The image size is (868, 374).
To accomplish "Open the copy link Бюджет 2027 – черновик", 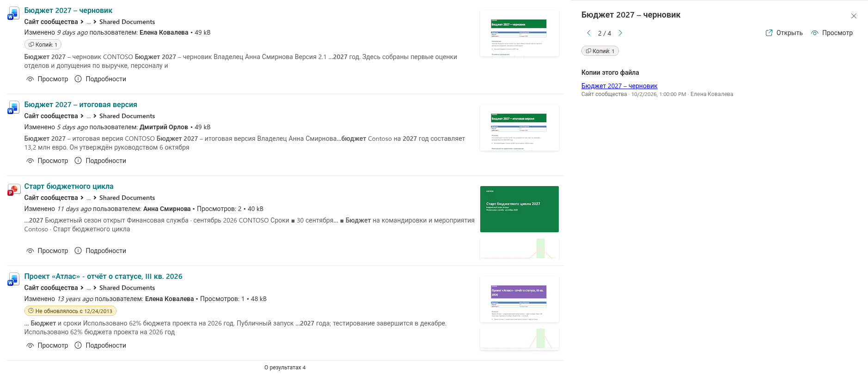I will [619, 86].
